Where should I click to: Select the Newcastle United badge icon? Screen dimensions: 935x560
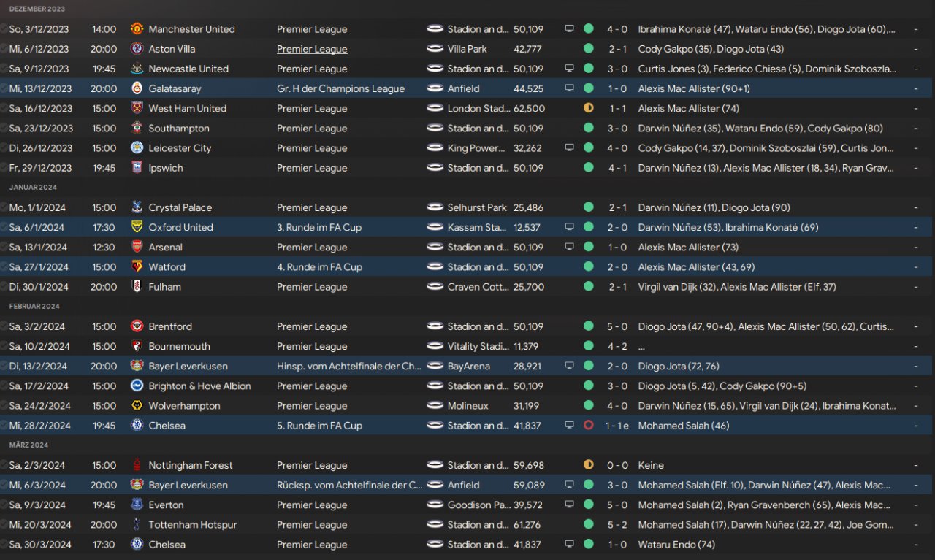tap(137, 69)
